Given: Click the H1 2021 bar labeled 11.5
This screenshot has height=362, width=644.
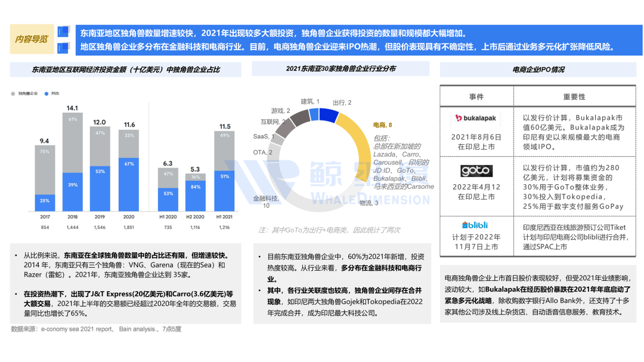Looking at the screenshot, I should click(x=224, y=171).
